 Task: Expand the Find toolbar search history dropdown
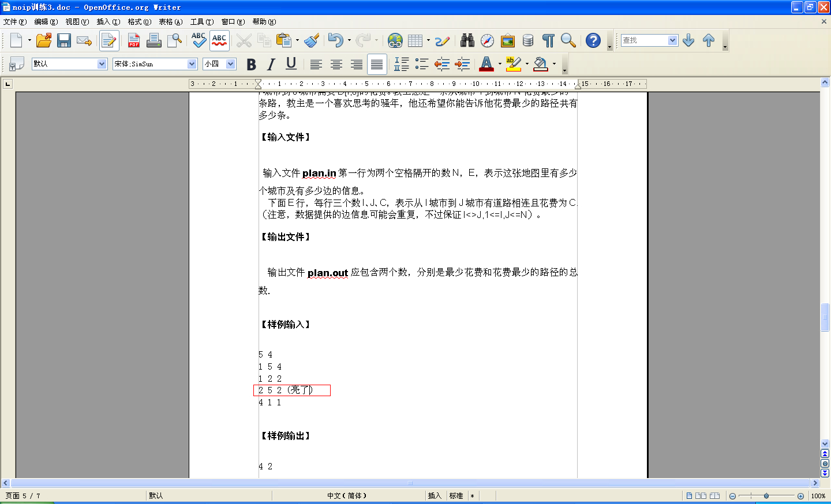click(x=672, y=40)
